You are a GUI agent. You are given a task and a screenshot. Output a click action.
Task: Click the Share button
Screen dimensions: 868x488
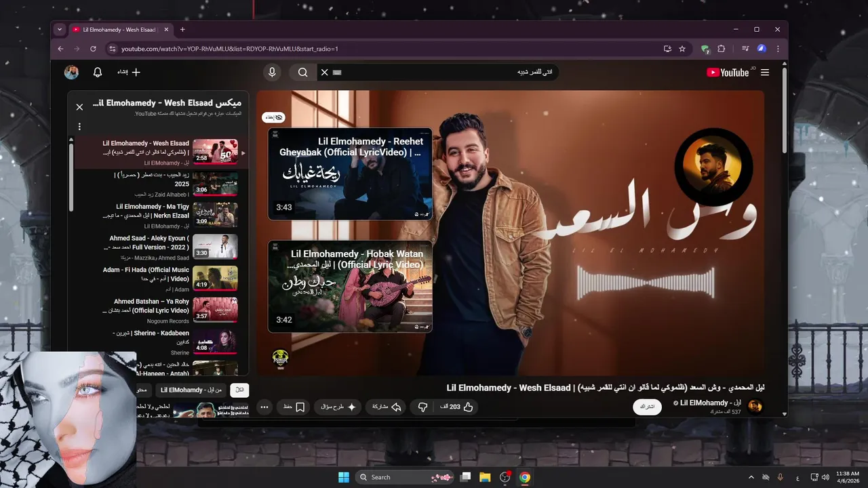coord(387,407)
